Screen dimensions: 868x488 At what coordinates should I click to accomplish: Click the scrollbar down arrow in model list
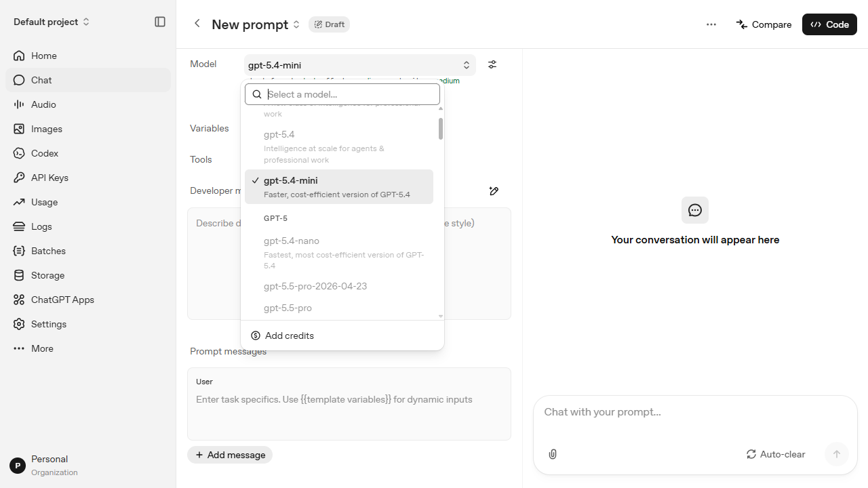point(441,316)
